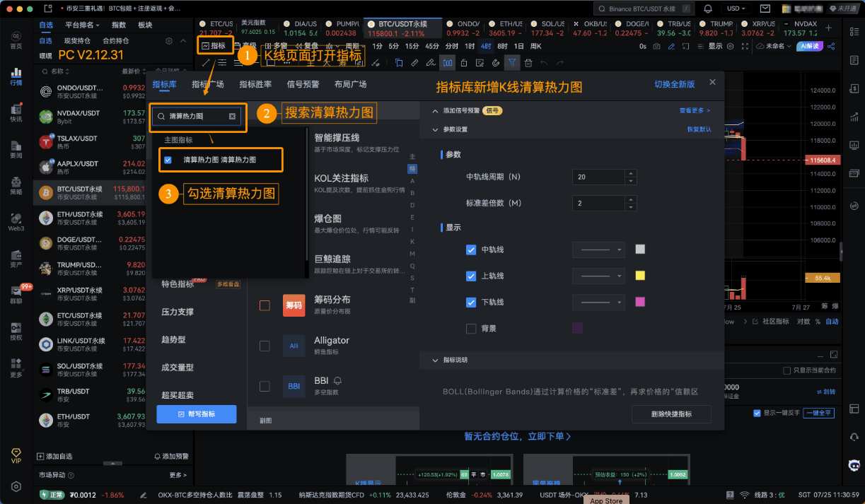Screen dimensions: 865x504
Task: Take a chart screenshot with camera icon
Action: coord(657,46)
